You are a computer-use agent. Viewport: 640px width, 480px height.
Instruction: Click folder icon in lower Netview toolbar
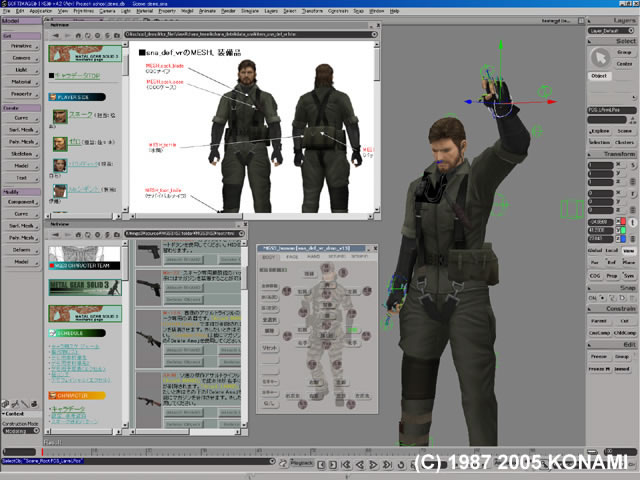click(x=117, y=235)
